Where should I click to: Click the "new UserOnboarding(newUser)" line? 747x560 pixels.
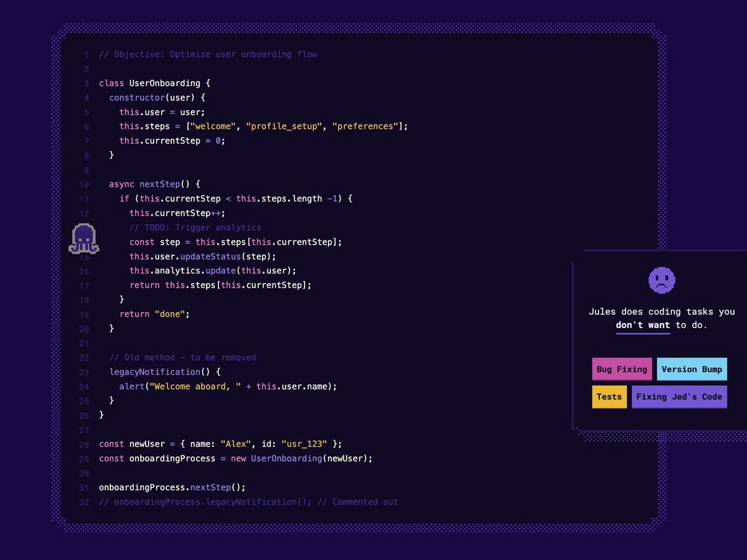[x=235, y=459]
